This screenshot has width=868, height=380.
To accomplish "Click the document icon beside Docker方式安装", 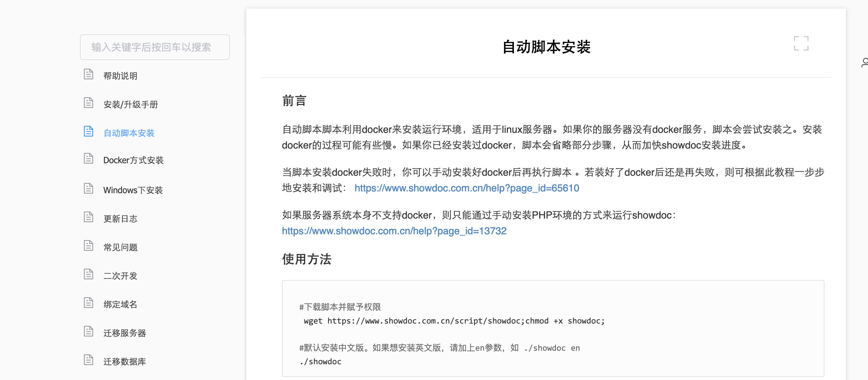I will [89, 158].
